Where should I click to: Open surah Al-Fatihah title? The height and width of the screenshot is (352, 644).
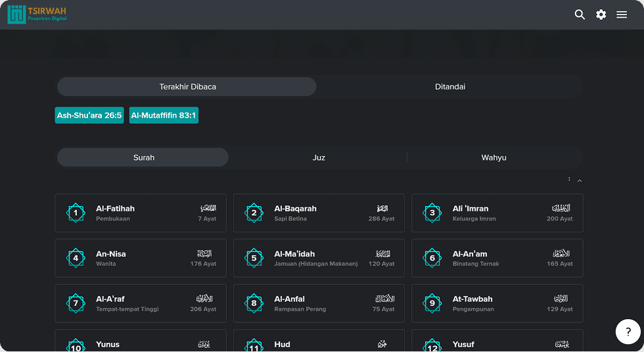pyautogui.click(x=116, y=209)
